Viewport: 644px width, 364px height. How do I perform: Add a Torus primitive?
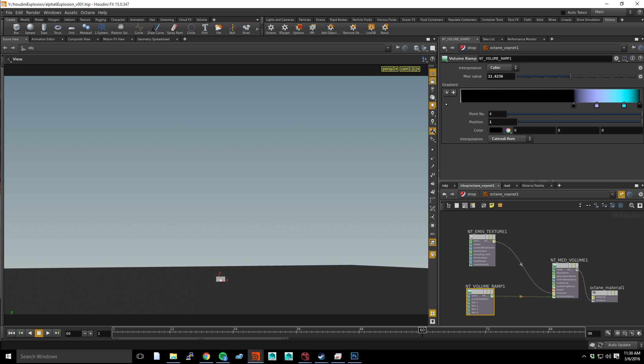click(57, 29)
